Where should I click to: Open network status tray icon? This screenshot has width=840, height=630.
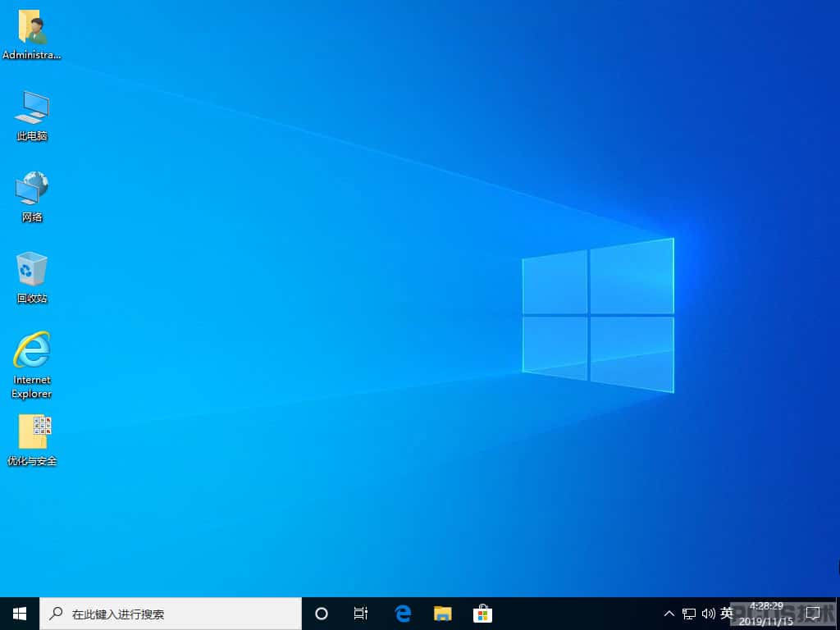[x=689, y=614]
